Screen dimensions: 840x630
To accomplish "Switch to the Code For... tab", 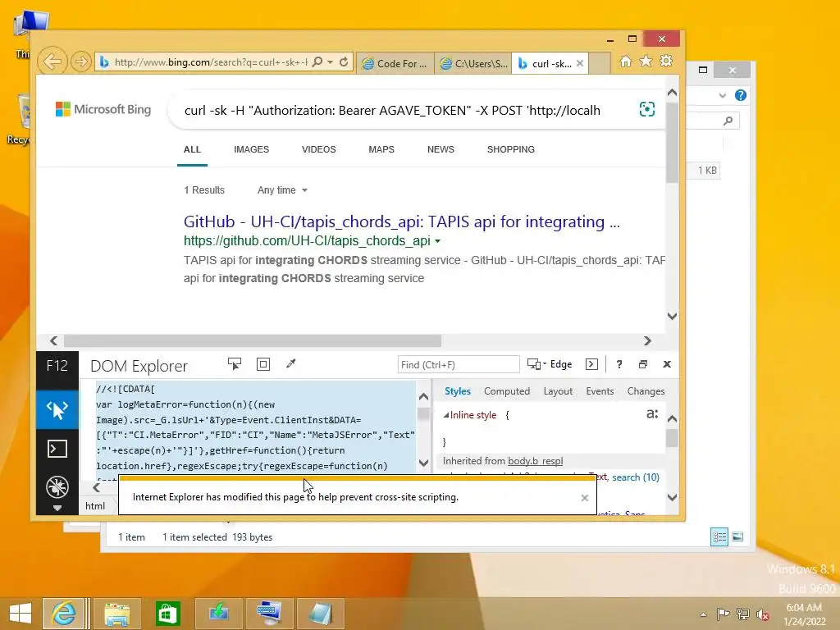I will (395, 64).
